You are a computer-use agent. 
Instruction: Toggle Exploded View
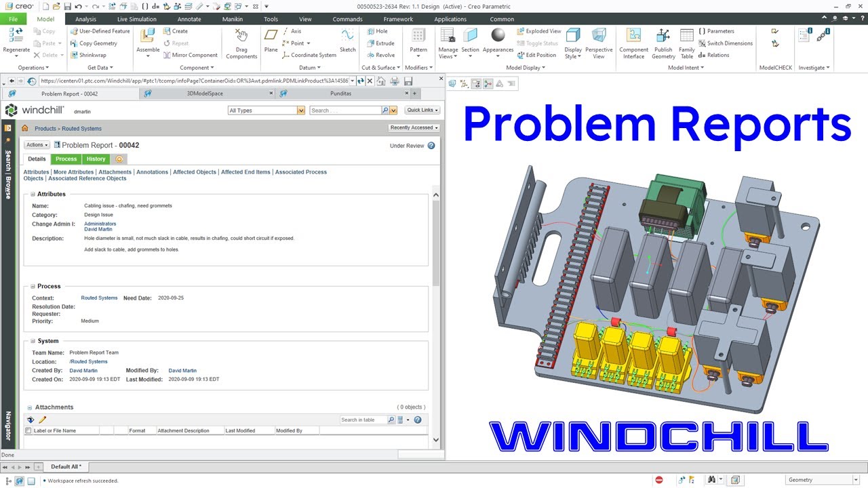[x=538, y=31]
